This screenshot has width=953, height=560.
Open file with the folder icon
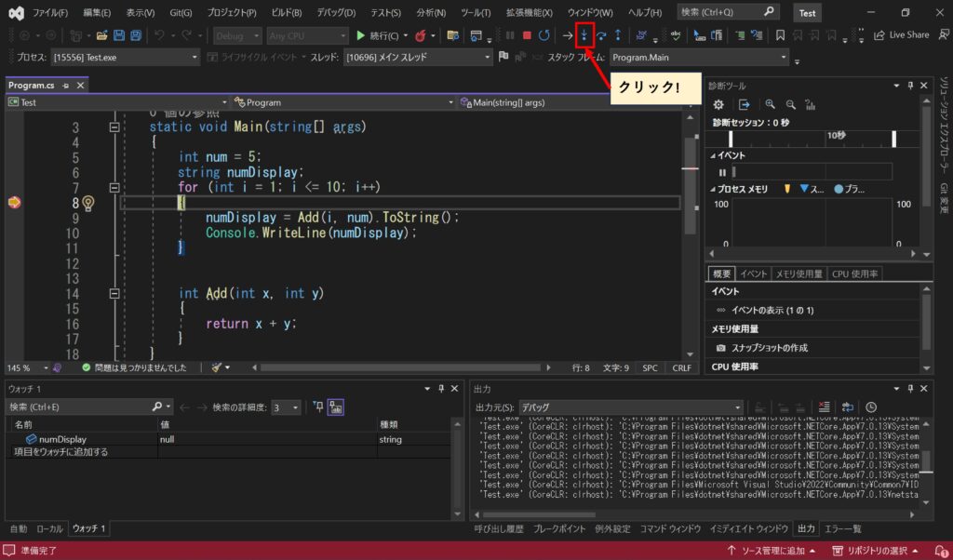point(102,35)
